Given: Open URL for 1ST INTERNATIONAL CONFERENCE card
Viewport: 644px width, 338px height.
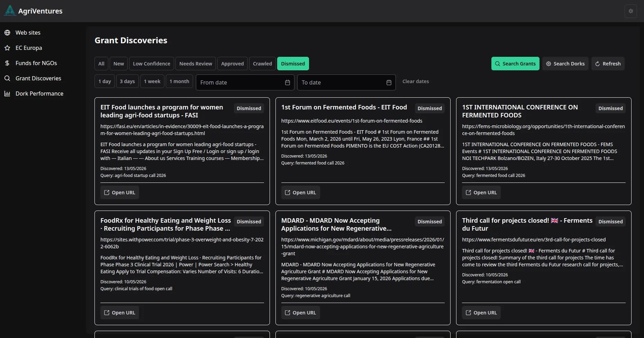Looking at the screenshot, I should [481, 193].
